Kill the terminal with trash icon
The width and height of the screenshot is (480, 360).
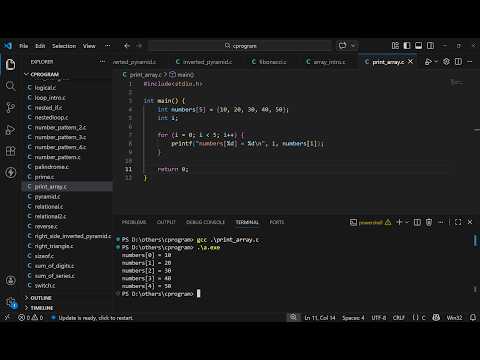click(429, 222)
